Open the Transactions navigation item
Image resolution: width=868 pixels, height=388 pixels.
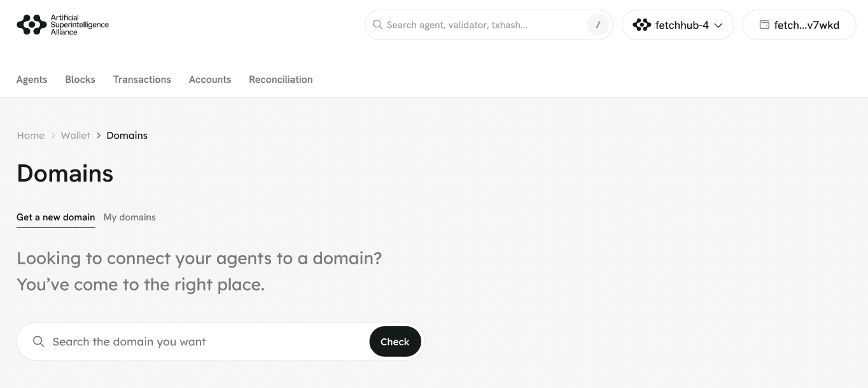tap(142, 80)
